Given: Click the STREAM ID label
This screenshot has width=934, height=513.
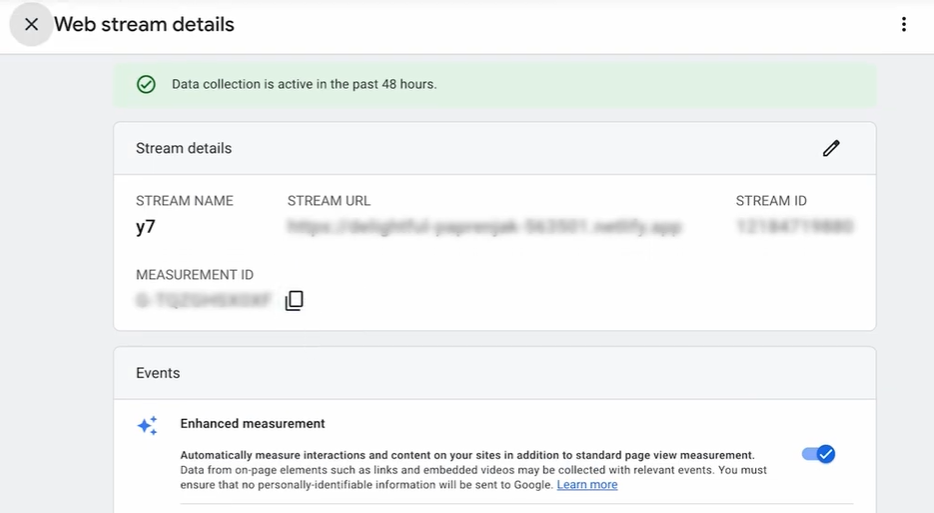Looking at the screenshot, I should [771, 201].
